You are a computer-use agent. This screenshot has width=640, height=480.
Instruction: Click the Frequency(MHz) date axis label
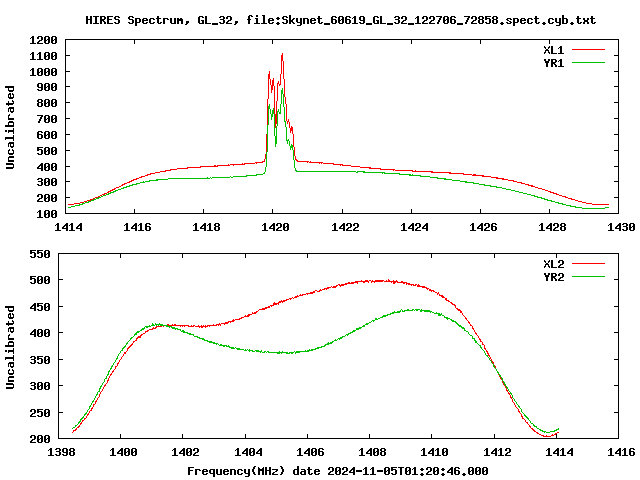338,471
